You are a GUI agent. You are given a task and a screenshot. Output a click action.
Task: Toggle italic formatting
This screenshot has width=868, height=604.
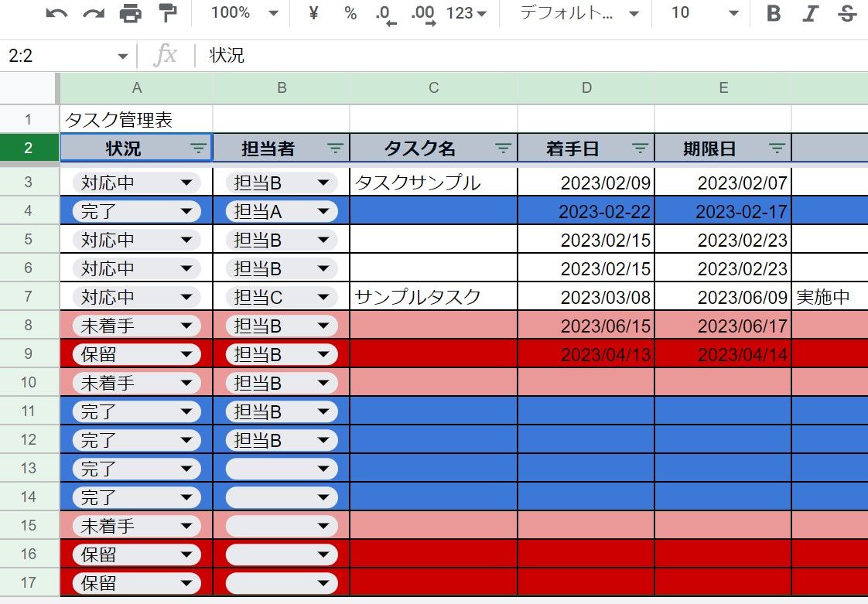pyautogui.click(x=811, y=12)
